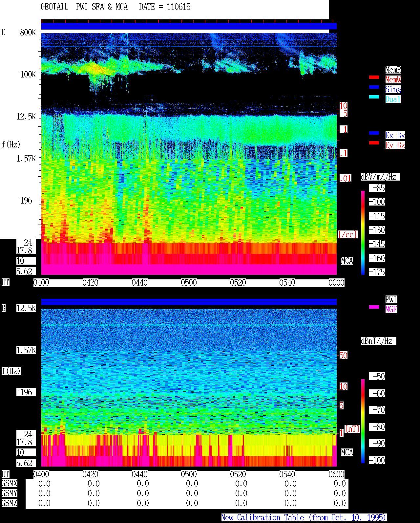The height and width of the screenshot is (523, 420).
Task: Click the 800K frequency axis label
Action: coord(28,32)
